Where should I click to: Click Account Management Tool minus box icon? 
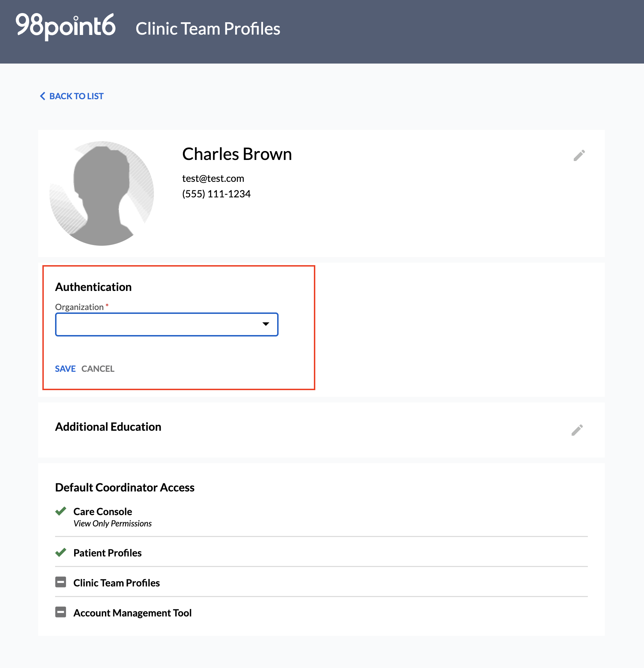point(61,612)
